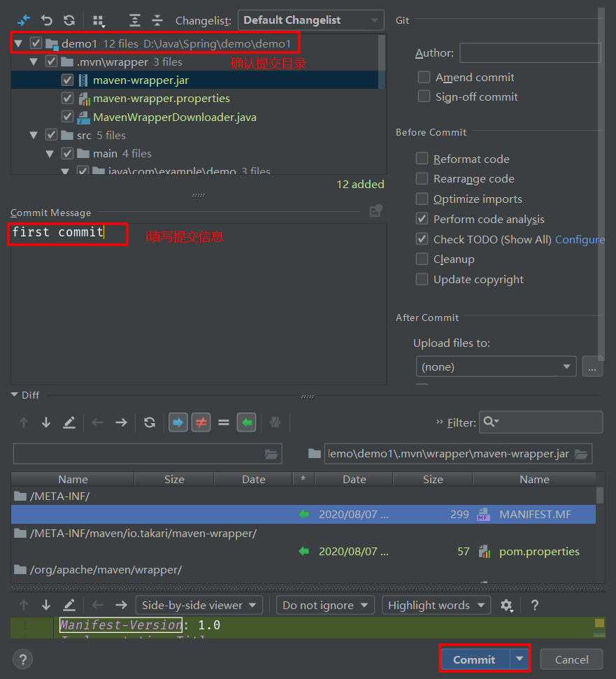
Task: Toggle the Amend commit checkbox
Action: coord(424,77)
